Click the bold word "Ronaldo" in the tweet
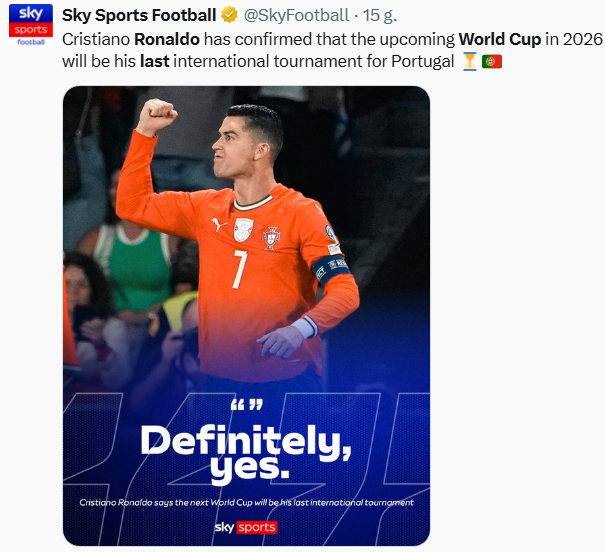Viewport: 605px width, 552px height. pyautogui.click(x=168, y=40)
